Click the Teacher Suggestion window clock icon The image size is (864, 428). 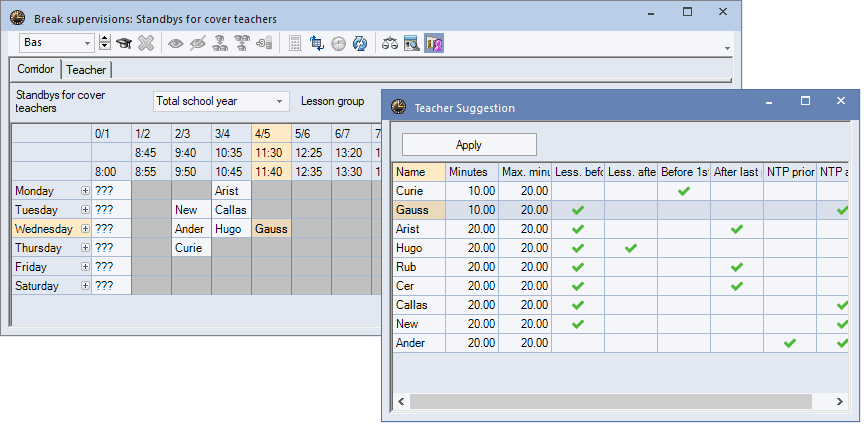398,107
